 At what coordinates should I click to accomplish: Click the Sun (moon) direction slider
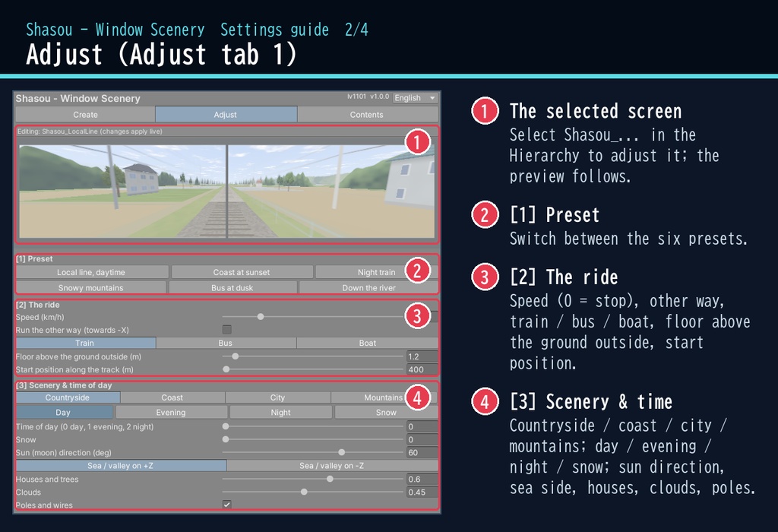pos(312,452)
